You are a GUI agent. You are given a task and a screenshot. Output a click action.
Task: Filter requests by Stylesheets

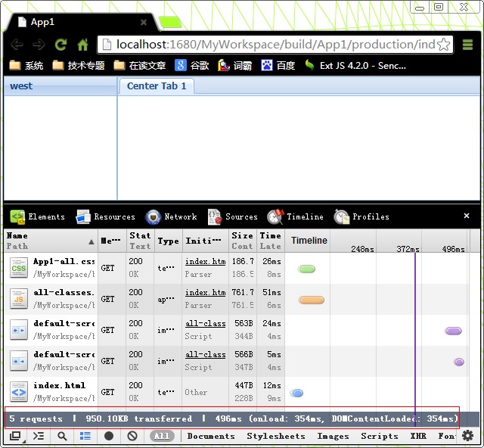[x=276, y=436]
